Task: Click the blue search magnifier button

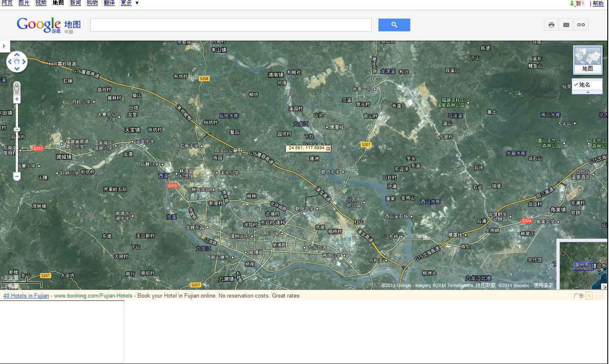Action: (394, 25)
